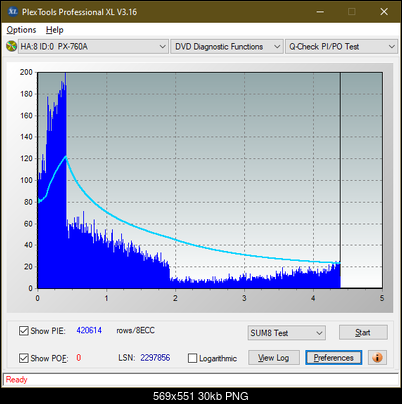Expand the SUM8 Test dropdown
Screen dimensions: 402x404
click(287, 333)
